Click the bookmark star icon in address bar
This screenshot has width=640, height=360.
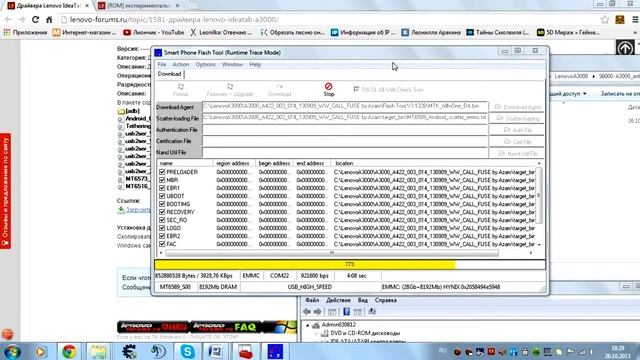(605, 20)
